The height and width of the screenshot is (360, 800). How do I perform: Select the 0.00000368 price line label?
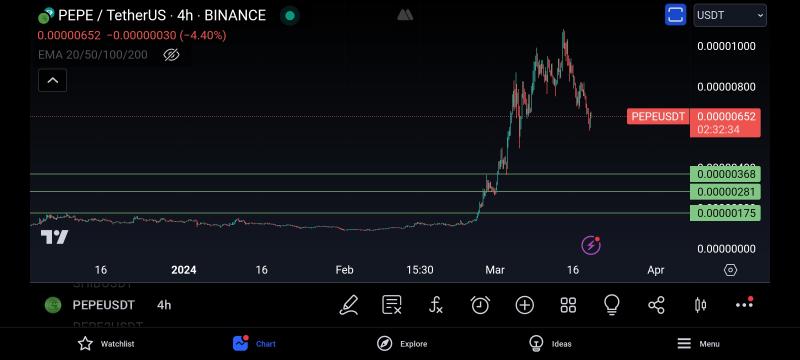pos(725,174)
